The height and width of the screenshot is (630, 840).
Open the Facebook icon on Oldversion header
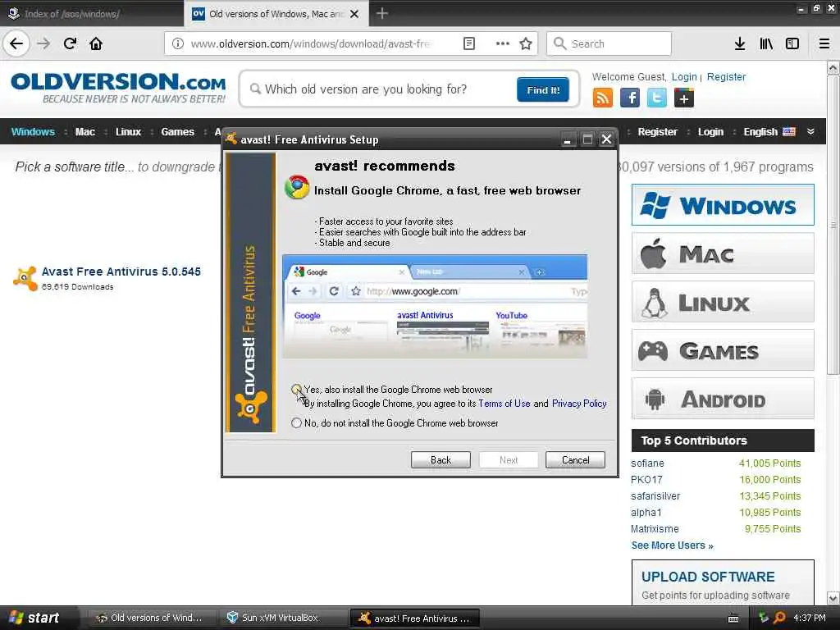630,98
